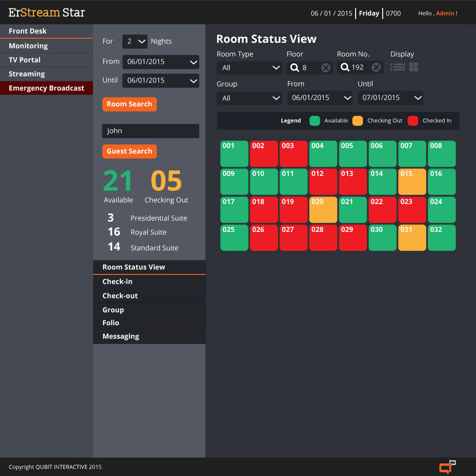Viewport: 476px width, 476px height.
Task: Select checking-out room 015
Action: tap(412, 182)
